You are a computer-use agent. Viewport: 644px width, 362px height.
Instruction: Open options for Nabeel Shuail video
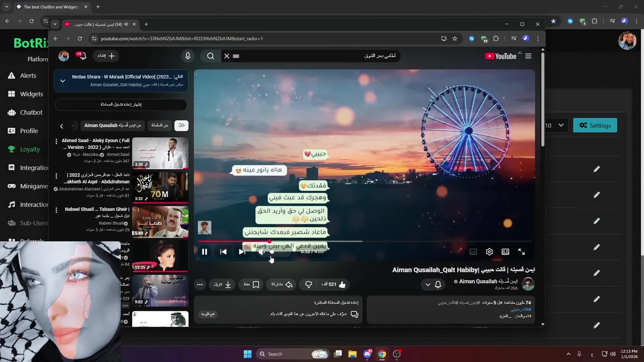(x=56, y=210)
